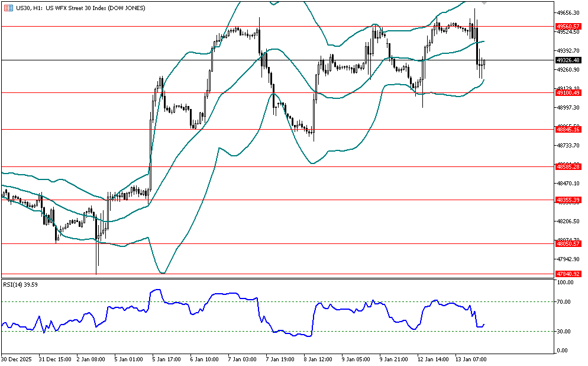Click the 49656.30 price scale value
Viewport: 588px width, 366px height.
(x=568, y=12)
